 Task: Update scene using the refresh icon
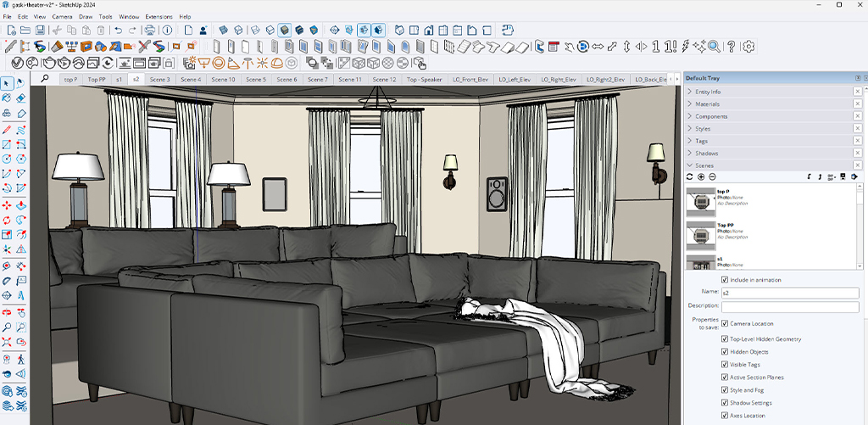(690, 176)
